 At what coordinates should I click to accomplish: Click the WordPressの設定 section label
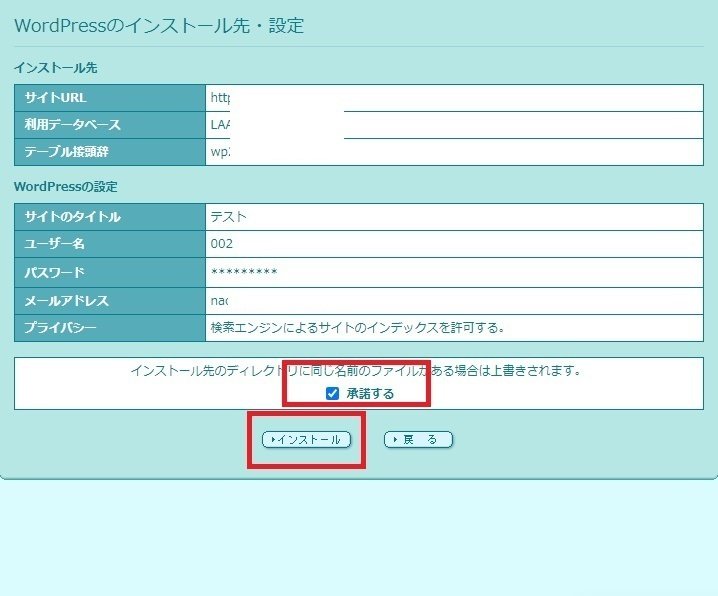[x=65, y=187]
